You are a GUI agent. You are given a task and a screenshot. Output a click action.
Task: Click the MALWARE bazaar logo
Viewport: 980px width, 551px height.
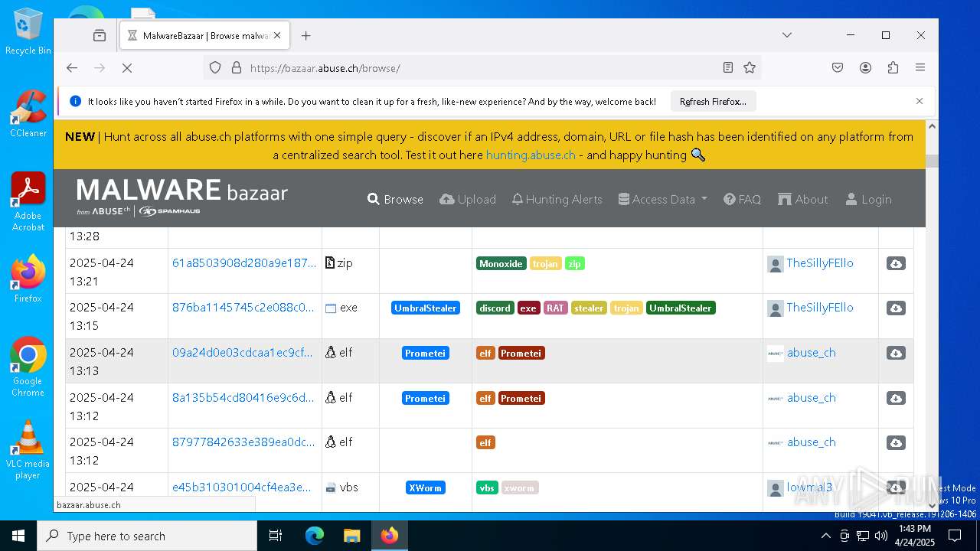pos(182,197)
